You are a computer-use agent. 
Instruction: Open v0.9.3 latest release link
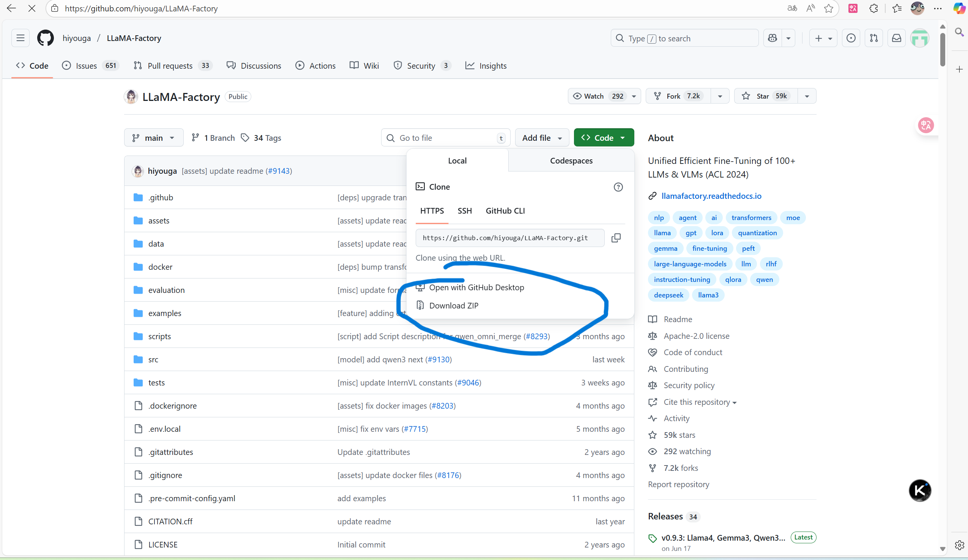[x=723, y=537]
